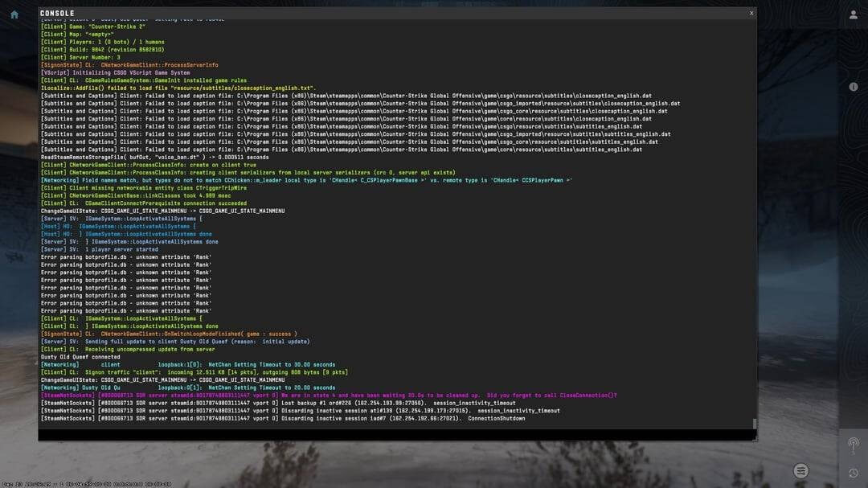Screen dimensions: 868x488
Task: Open the recent history clock icon
Action: [853, 473]
